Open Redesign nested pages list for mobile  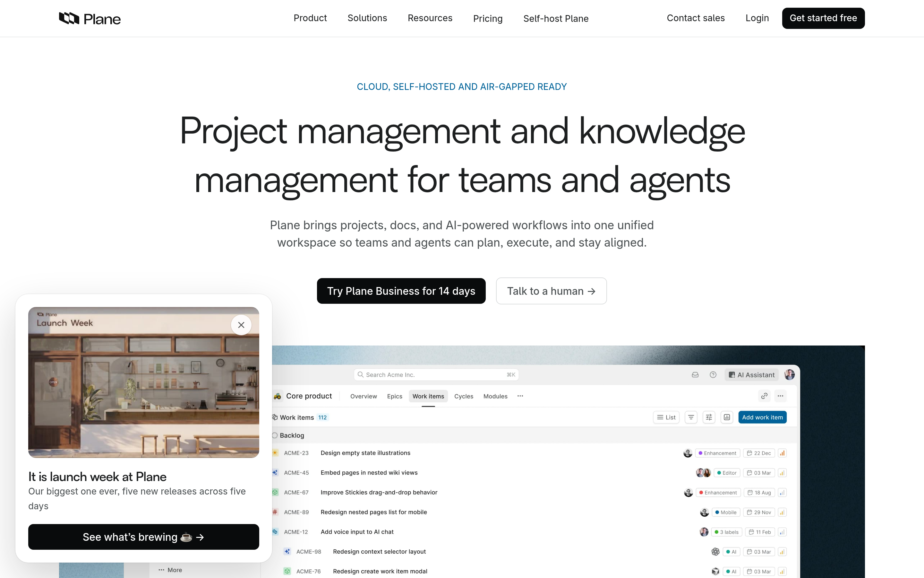[373, 512]
